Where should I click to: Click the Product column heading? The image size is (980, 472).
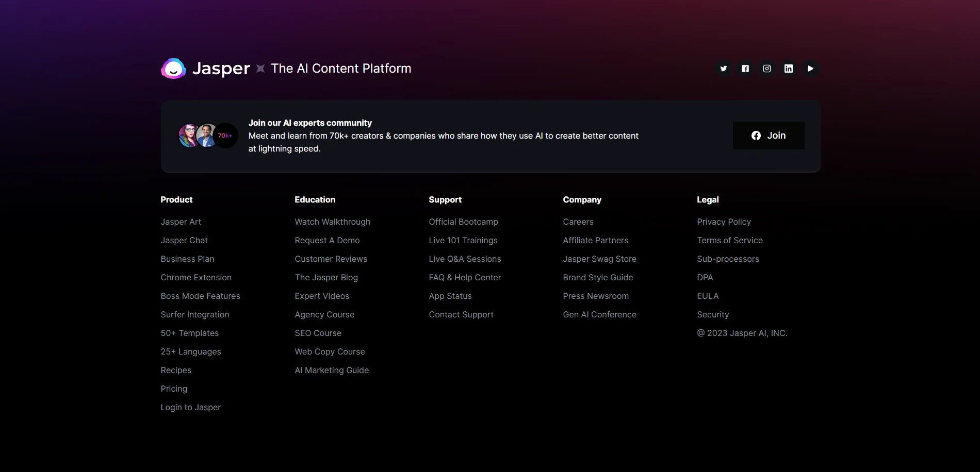point(176,199)
